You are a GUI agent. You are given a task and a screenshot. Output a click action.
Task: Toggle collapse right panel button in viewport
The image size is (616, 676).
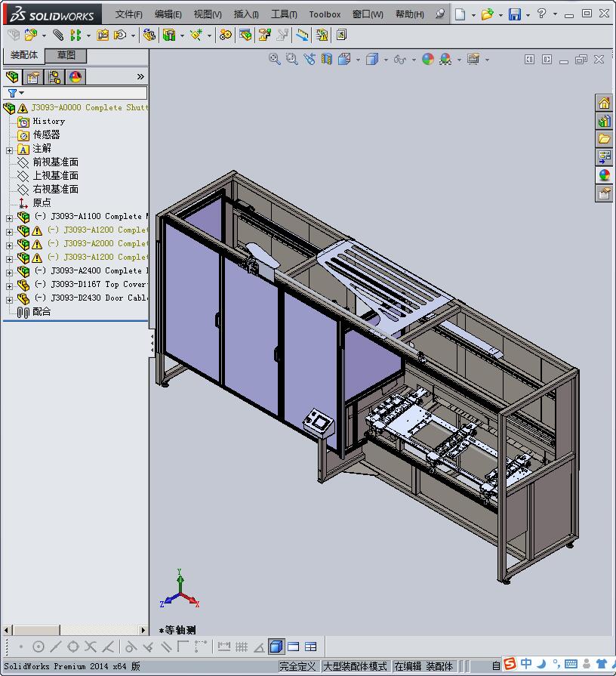click(x=547, y=60)
